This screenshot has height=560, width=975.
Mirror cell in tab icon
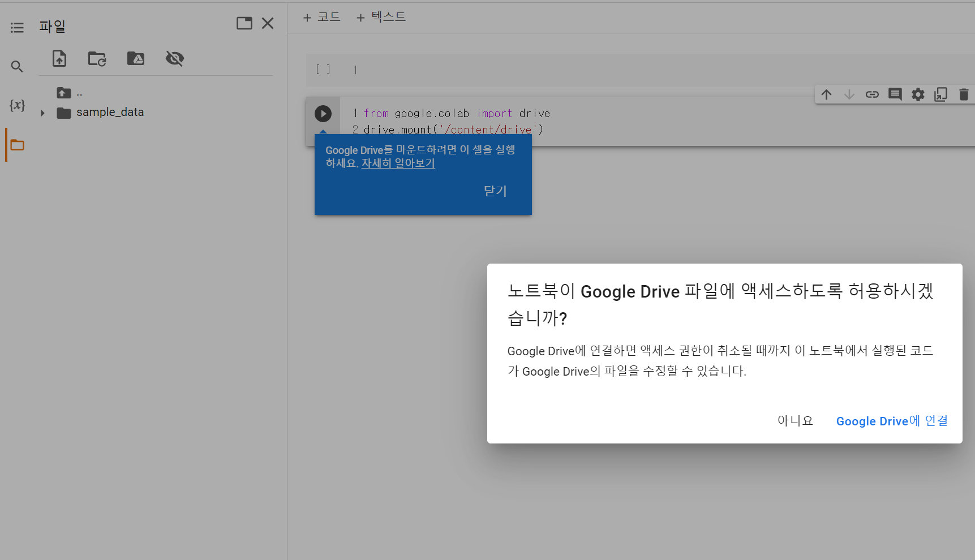tap(940, 94)
